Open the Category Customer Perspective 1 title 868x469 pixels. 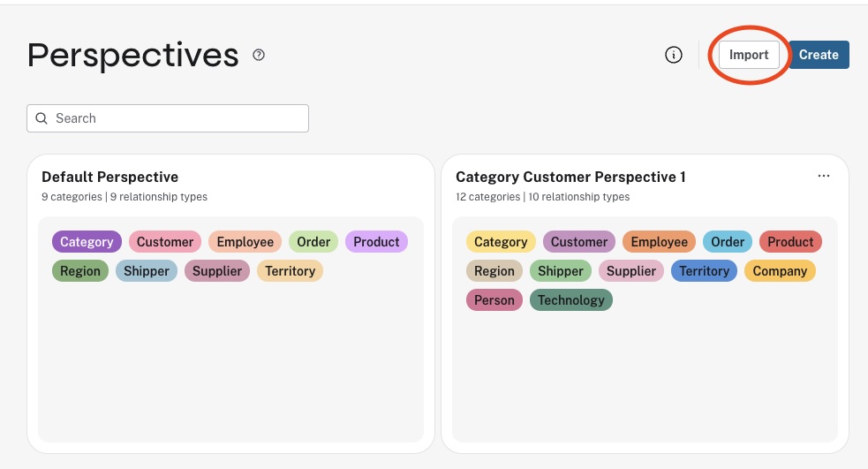tap(570, 177)
